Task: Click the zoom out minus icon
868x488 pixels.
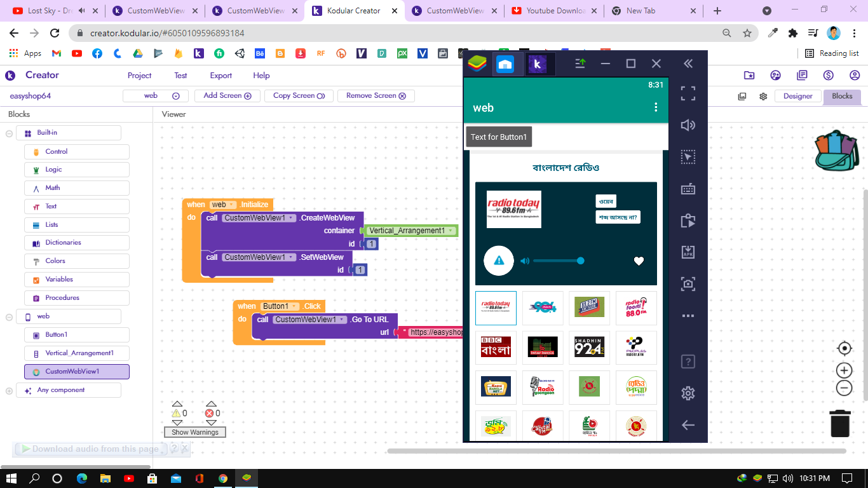Action: coord(844,388)
